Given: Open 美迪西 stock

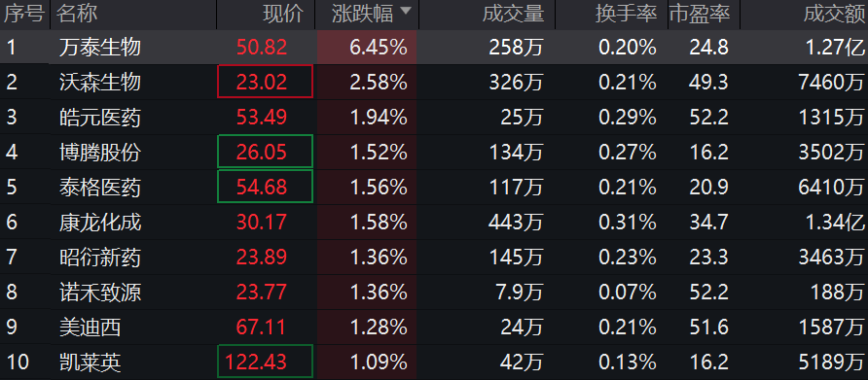Looking at the screenshot, I should tap(90, 328).
